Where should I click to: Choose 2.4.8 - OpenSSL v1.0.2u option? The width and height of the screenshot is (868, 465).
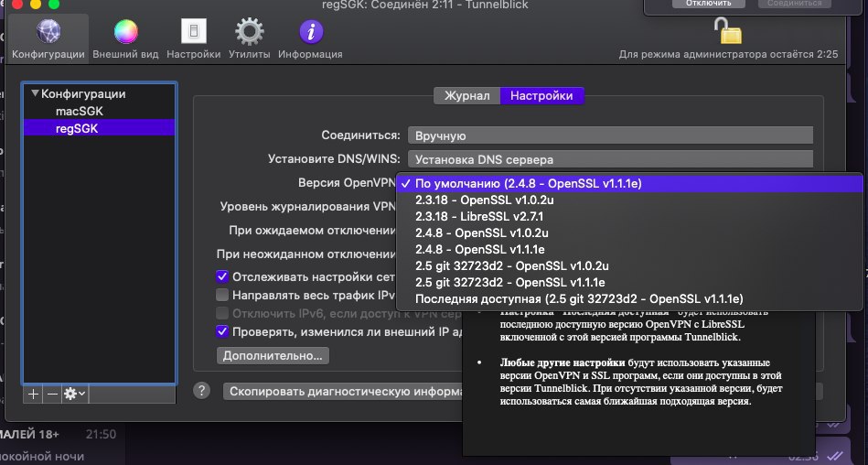point(629,232)
